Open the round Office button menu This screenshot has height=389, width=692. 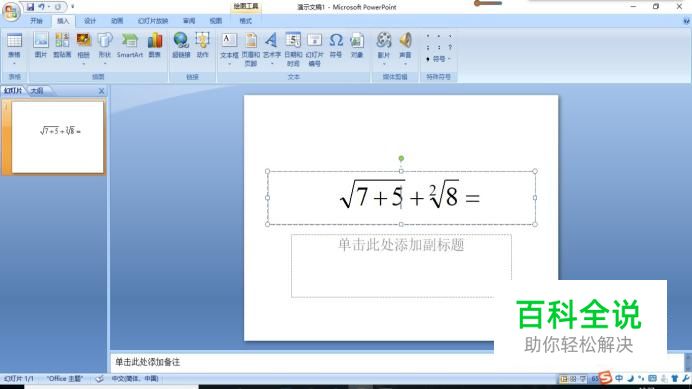coord(11,11)
